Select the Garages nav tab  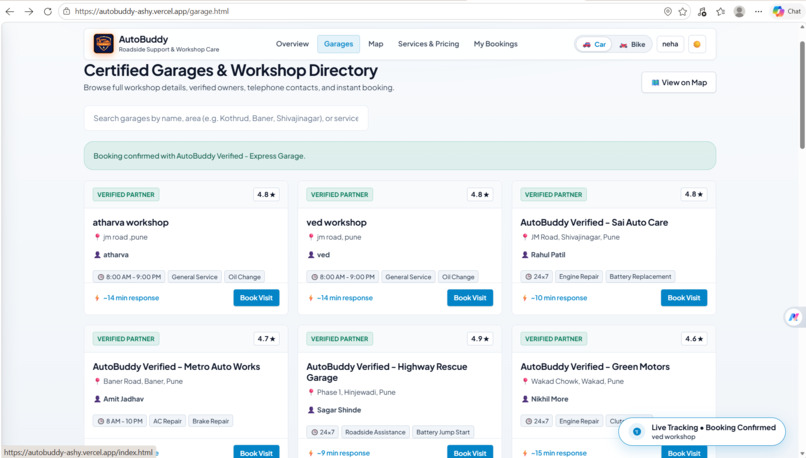pos(338,44)
